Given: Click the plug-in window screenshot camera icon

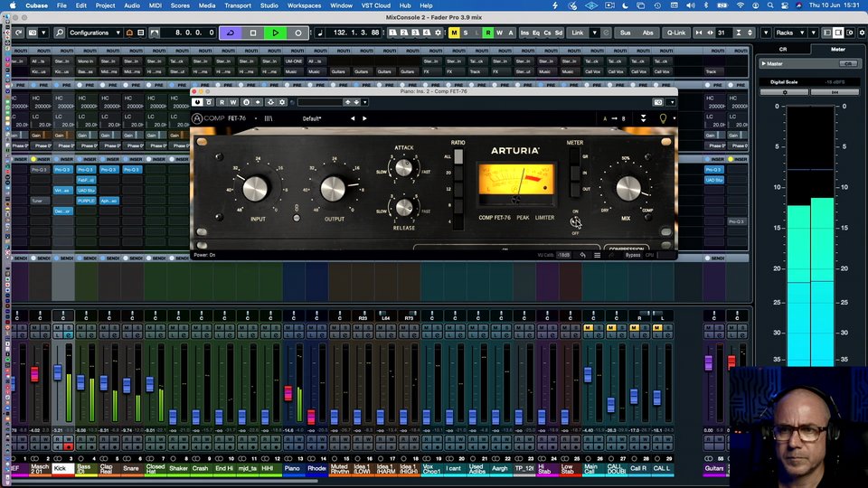Looking at the screenshot, I should point(658,102).
